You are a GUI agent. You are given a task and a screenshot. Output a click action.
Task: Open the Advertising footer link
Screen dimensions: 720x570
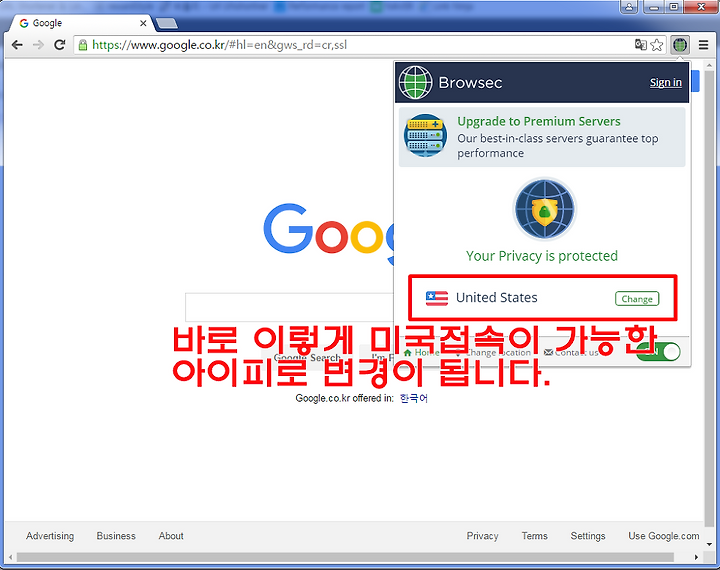coord(50,536)
